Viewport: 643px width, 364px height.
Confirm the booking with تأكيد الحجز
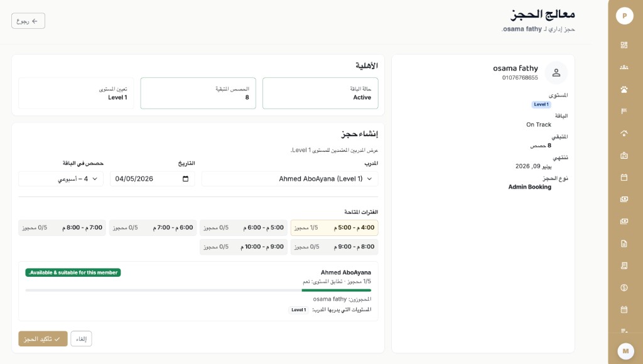[x=43, y=339]
